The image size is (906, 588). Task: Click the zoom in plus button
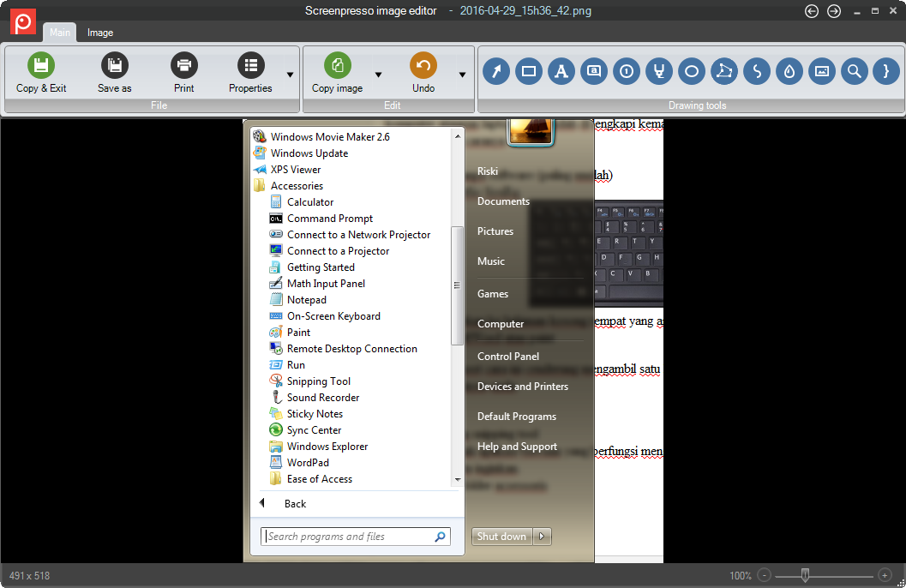pos(885,575)
